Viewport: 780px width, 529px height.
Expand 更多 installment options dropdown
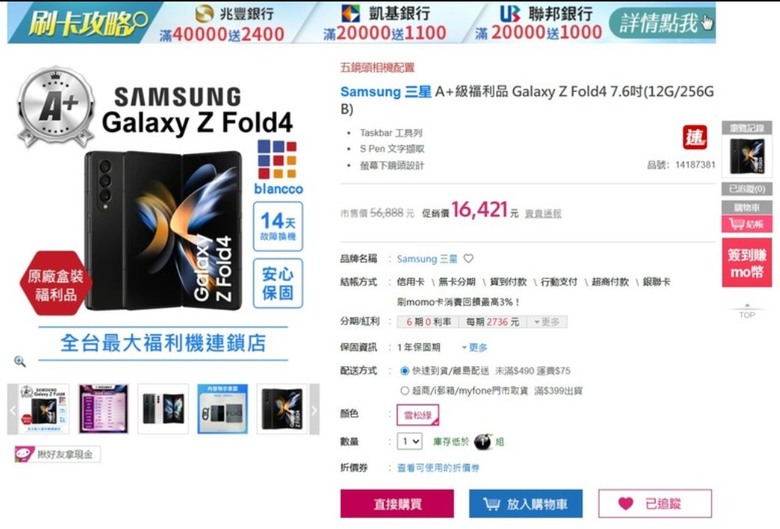[x=547, y=322]
